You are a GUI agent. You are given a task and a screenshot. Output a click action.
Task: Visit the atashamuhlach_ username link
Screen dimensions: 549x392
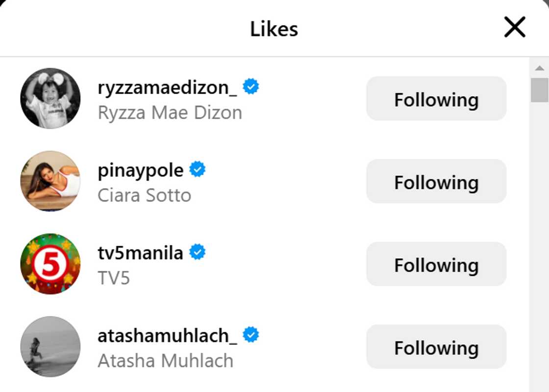167,336
